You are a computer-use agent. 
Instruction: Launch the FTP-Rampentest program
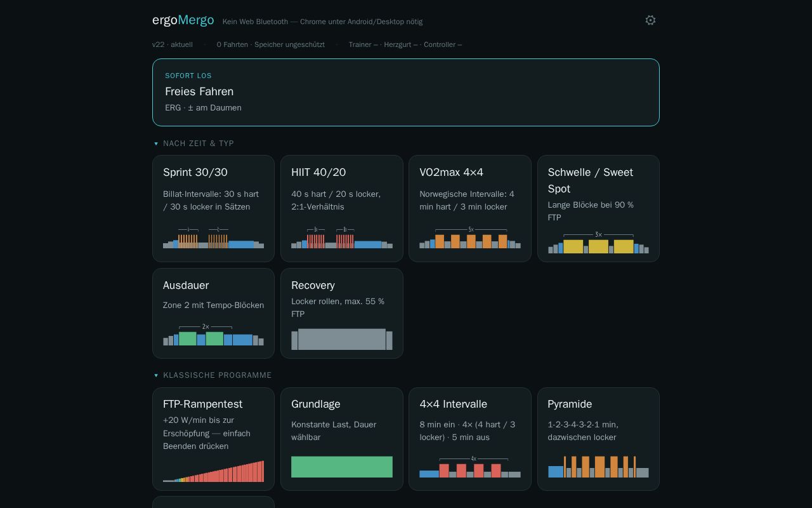point(213,439)
